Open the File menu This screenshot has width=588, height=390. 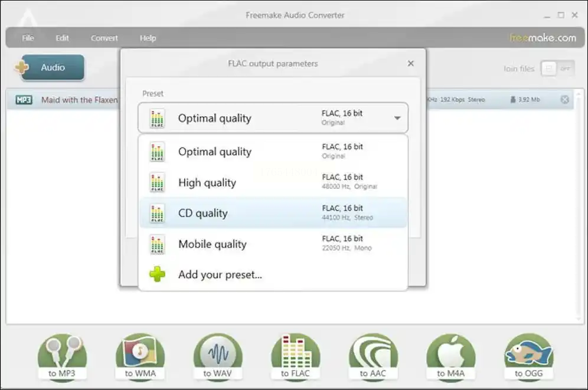point(28,38)
